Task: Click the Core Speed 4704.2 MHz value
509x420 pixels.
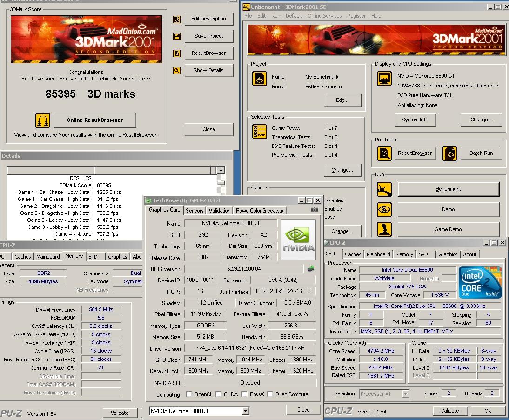Action: pos(381,351)
